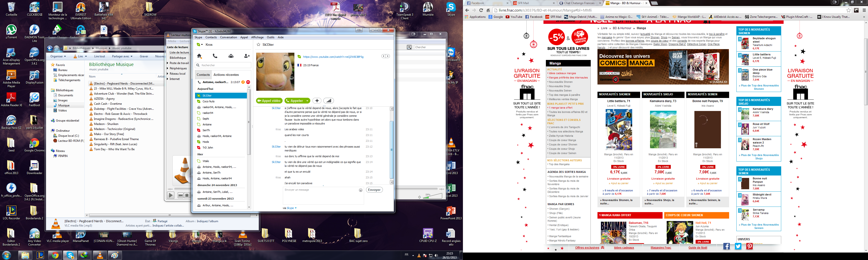Click Fnac Pinterest share icon

pyautogui.click(x=749, y=246)
